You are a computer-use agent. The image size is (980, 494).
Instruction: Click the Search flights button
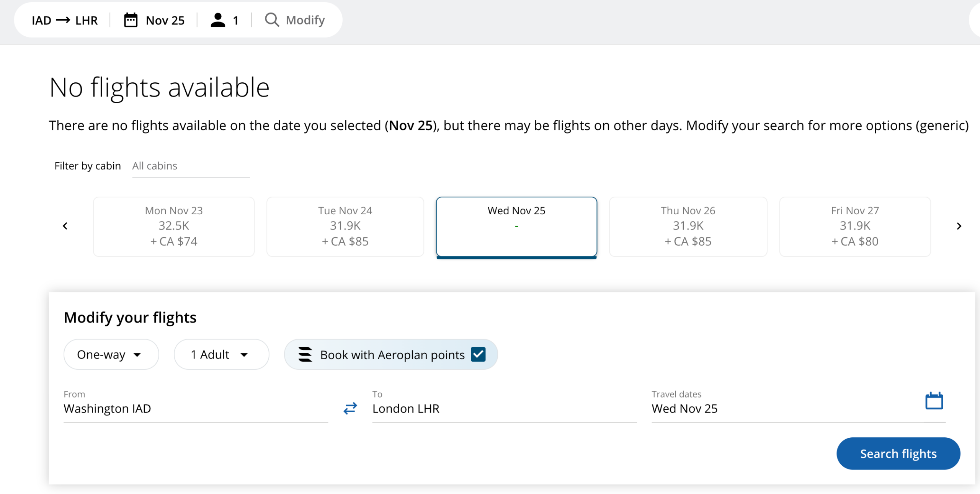[898, 453]
